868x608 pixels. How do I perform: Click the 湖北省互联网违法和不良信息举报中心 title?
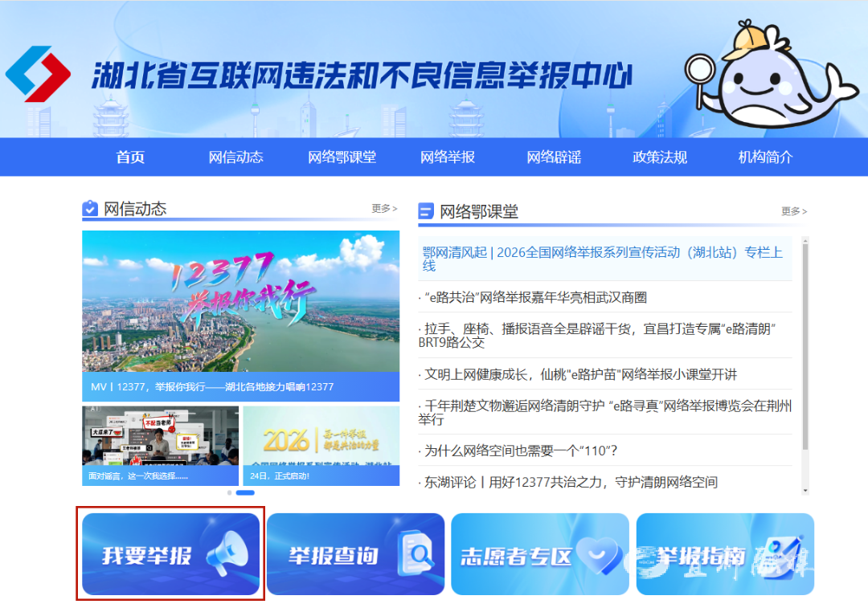[x=362, y=75]
